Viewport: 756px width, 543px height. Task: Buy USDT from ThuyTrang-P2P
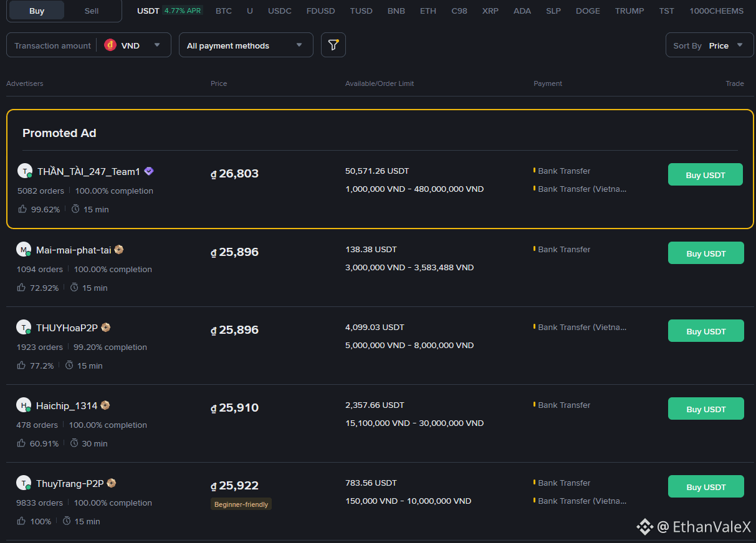[706, 487]
